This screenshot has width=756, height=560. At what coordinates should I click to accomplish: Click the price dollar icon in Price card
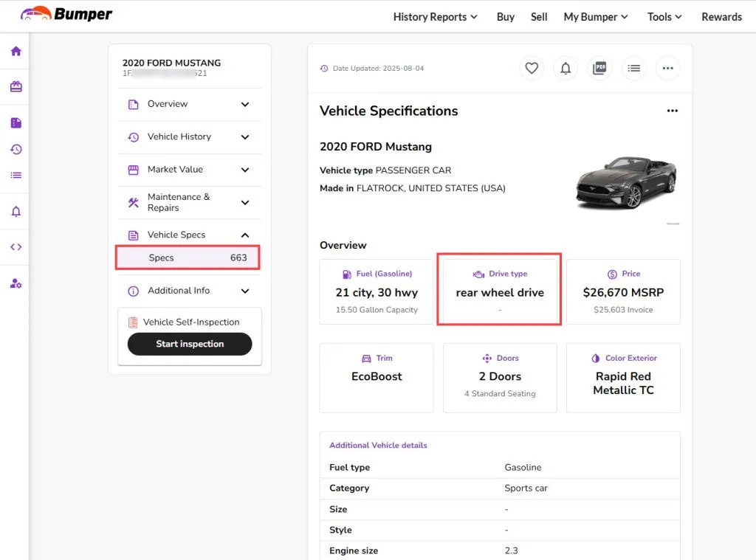point(612,274)
